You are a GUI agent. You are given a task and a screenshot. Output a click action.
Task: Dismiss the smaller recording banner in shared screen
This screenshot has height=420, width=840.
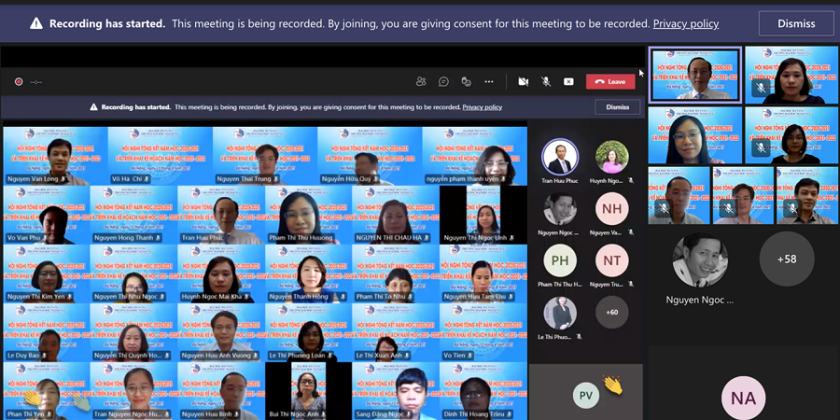[617, 107]
